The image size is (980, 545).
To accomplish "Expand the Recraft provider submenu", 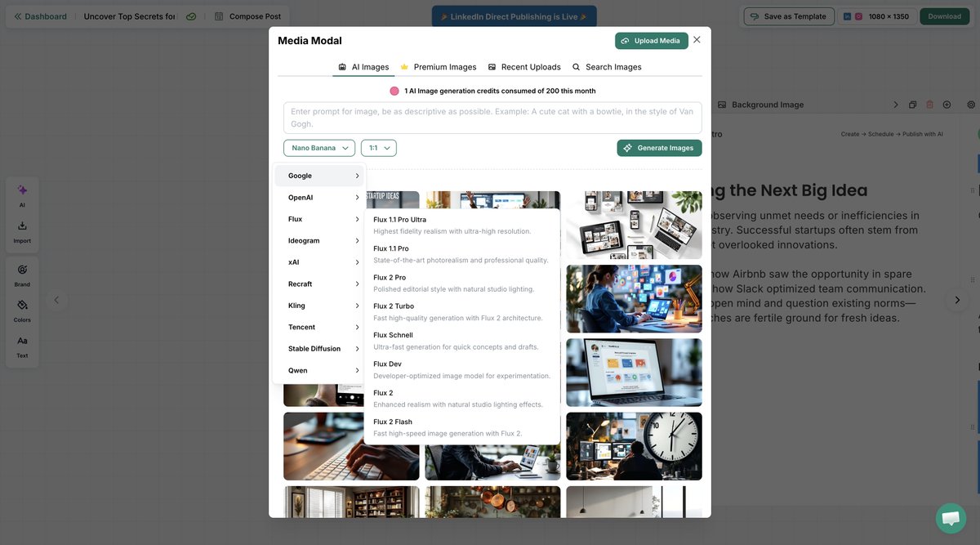I will (319, 284).
